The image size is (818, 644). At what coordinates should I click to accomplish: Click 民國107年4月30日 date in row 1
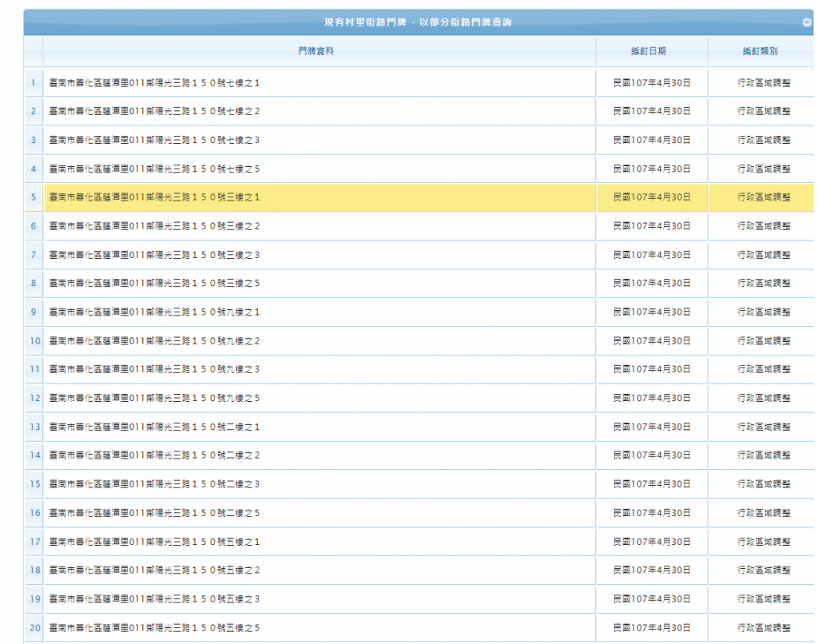coord(652,83)
